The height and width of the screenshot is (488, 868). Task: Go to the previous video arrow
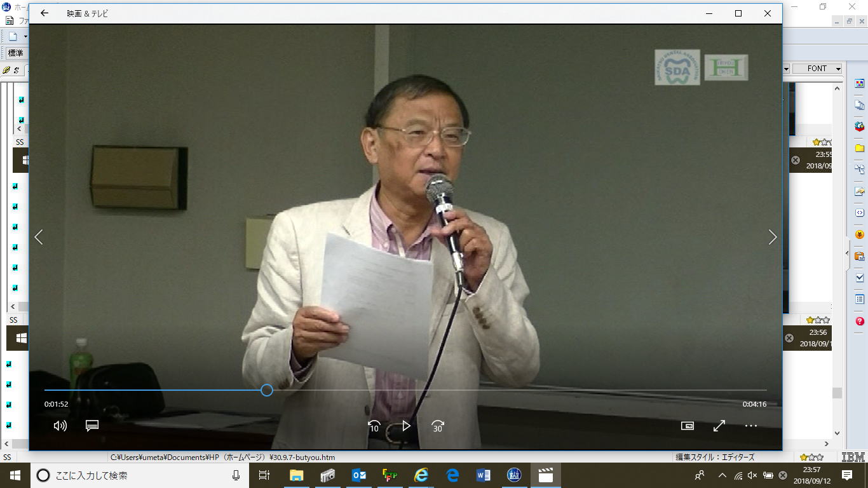pos(39,237)
